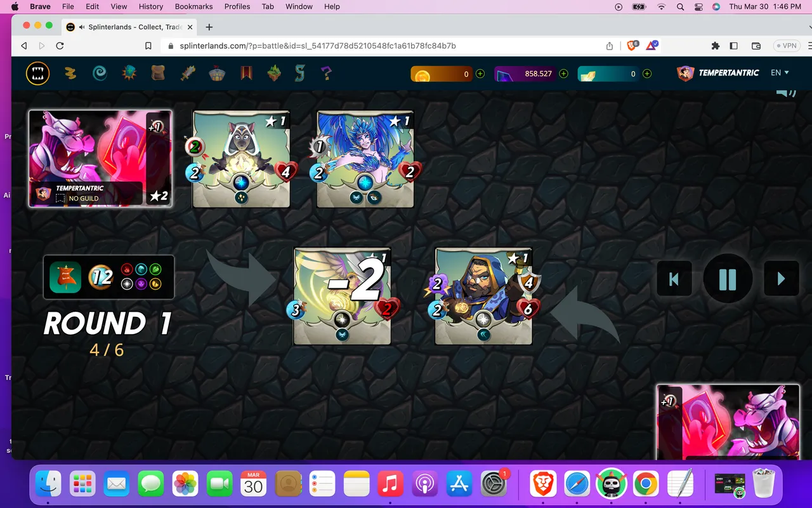Add vouchers via plus beside ticket balance
Image resolution: width=812 pixels, height=508 pixels.
[647, 74]
